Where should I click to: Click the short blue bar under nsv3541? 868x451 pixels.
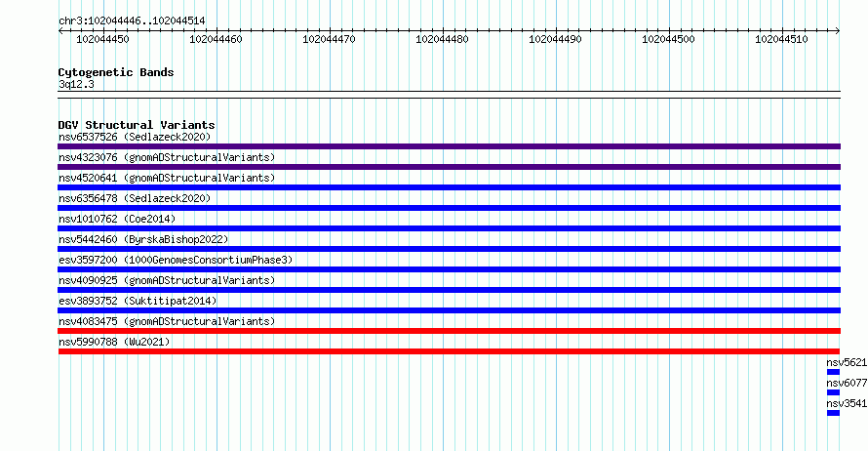pos(833,413)
